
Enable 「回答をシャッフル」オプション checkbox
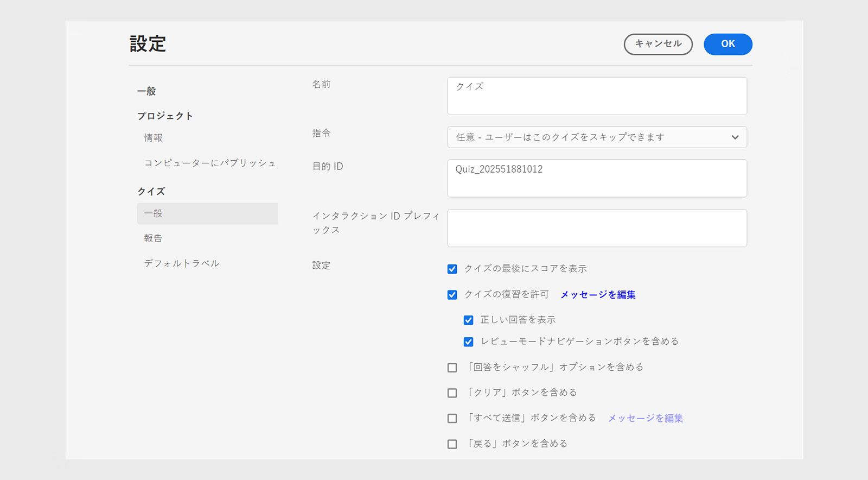tap(452, 368)
